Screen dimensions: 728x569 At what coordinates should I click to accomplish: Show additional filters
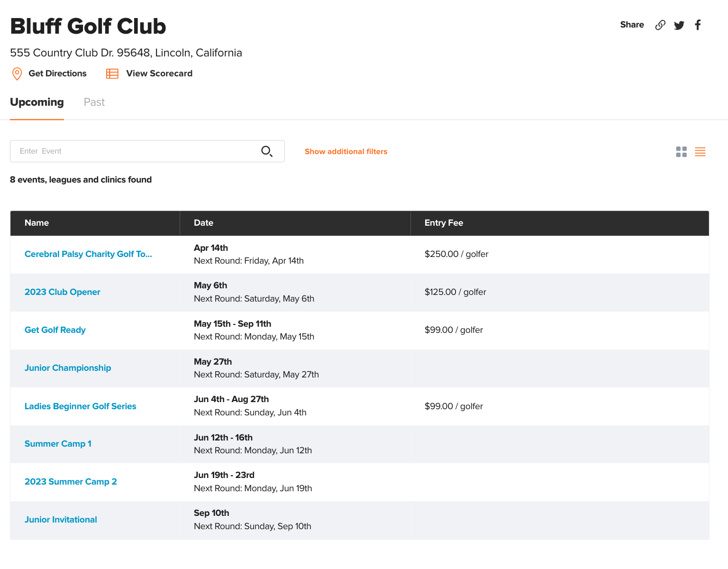click(x=346, y=152)
